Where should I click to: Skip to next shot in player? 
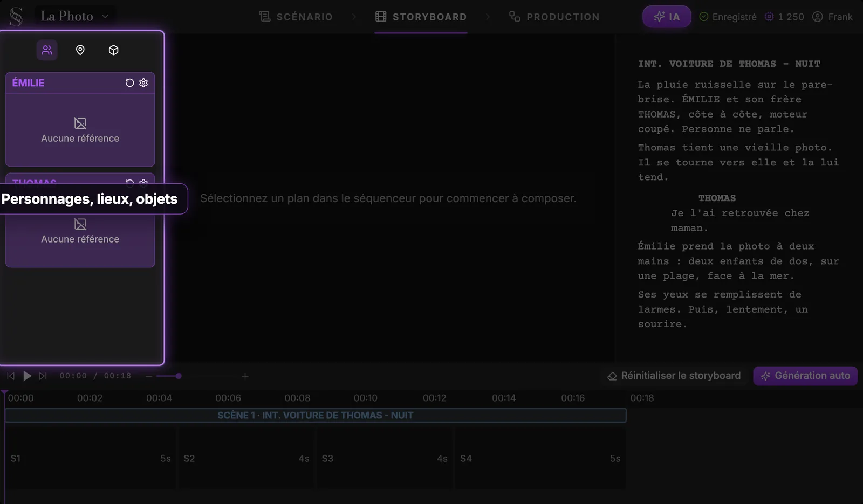pyautogui.click(x=43, y=376)
